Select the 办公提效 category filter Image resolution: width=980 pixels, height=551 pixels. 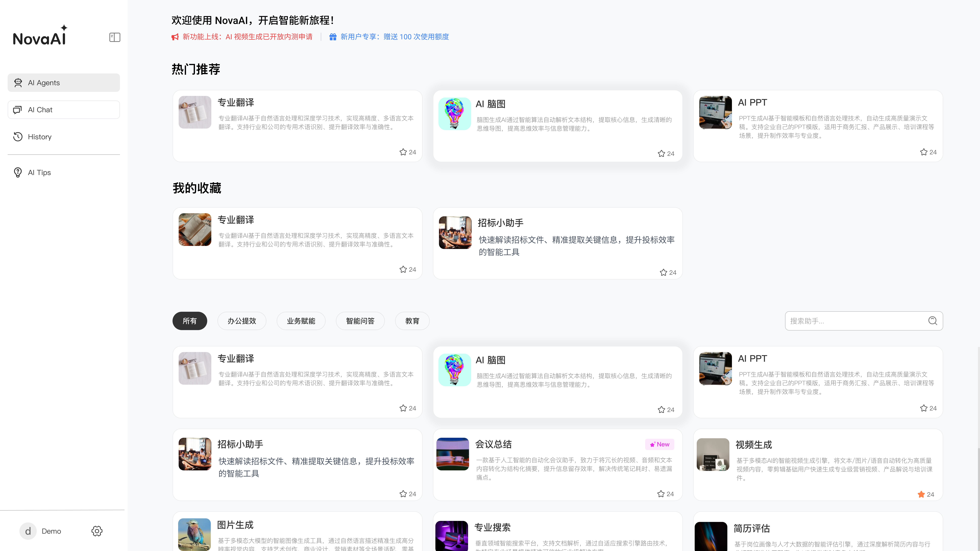pos(242,321)
